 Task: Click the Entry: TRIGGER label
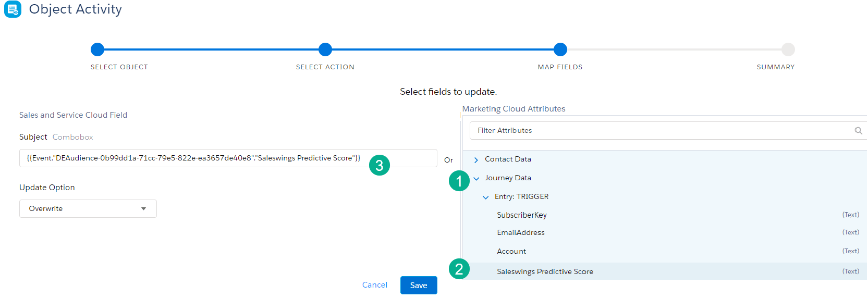[521, 197]
